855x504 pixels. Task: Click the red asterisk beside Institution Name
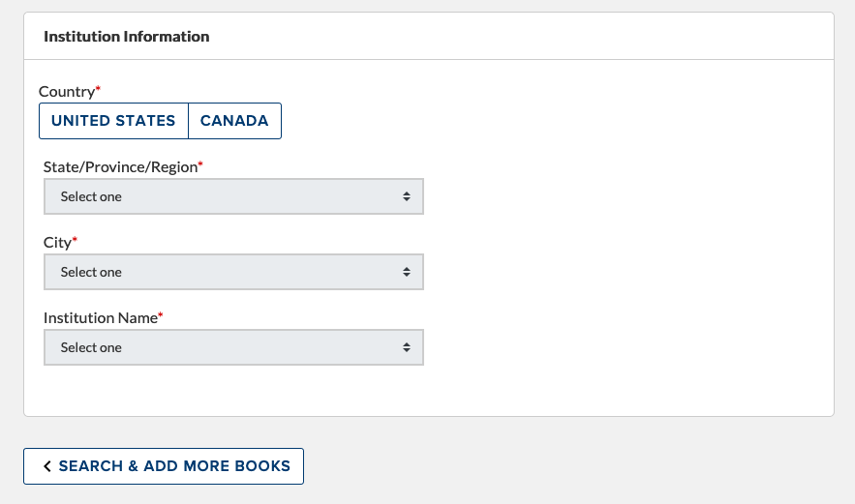pyautogui.click(x=161, y=314)
